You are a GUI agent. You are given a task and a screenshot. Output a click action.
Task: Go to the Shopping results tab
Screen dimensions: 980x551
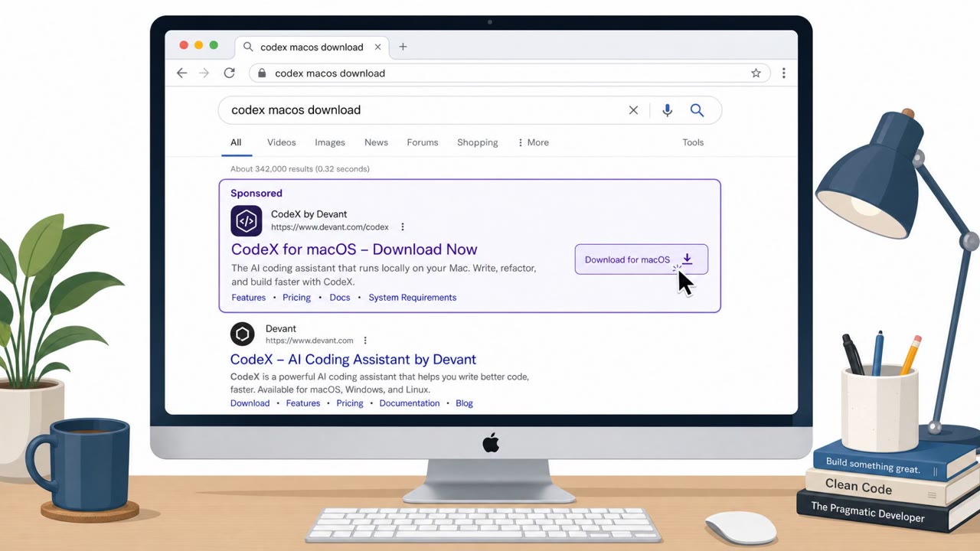[x=478, y=142]
